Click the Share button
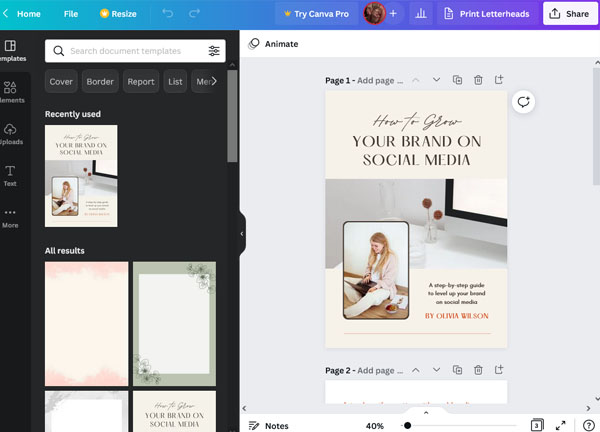 point(568,14)
